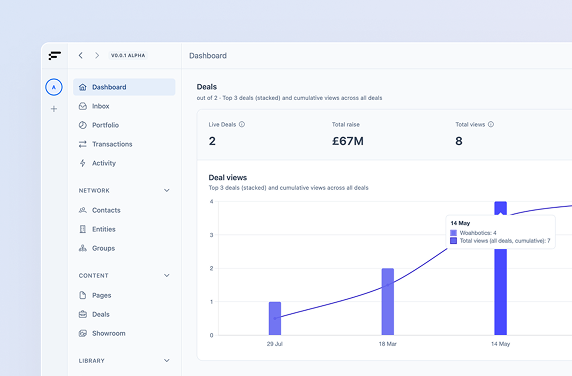The width and height of the screenshot is (572, 376).
Task: Click the V0.0.1 ALPHA version badge
Action: click(128, 55)
